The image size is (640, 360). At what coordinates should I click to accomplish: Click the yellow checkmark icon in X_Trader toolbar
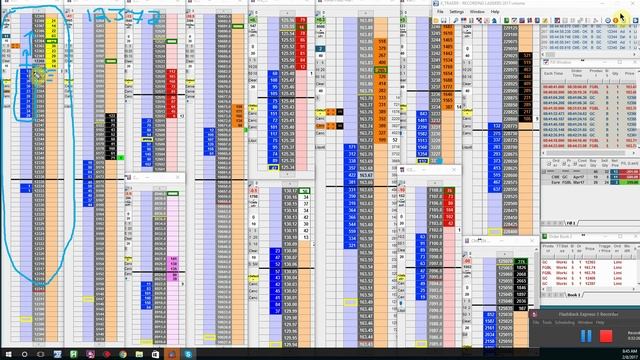click(545, 20)
